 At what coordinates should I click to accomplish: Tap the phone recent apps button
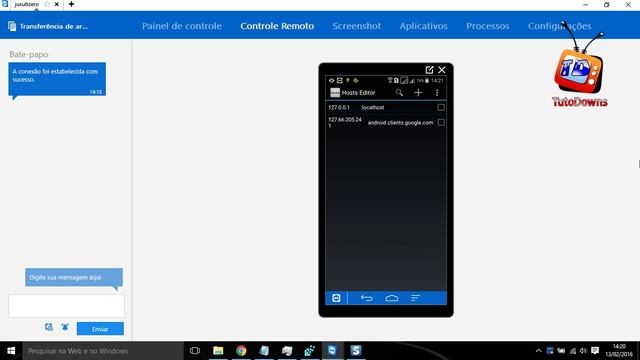[415, 298]
